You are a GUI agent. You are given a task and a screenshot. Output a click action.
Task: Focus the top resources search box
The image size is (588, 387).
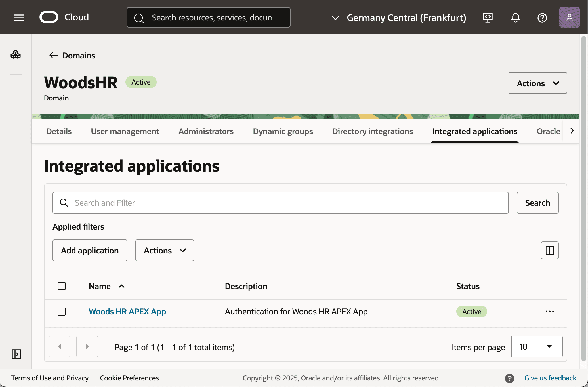tap(209, 18)
